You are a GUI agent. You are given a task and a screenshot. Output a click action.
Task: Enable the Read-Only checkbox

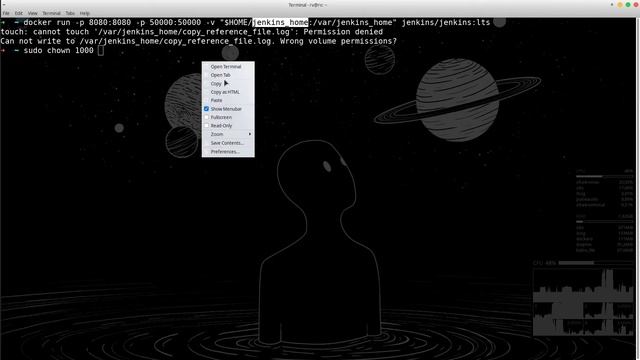coord(207,126)
